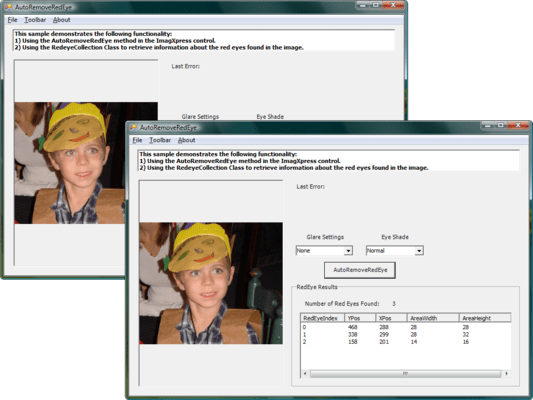
Task: Click YPos value 468
Action: (x=353, y=327)
